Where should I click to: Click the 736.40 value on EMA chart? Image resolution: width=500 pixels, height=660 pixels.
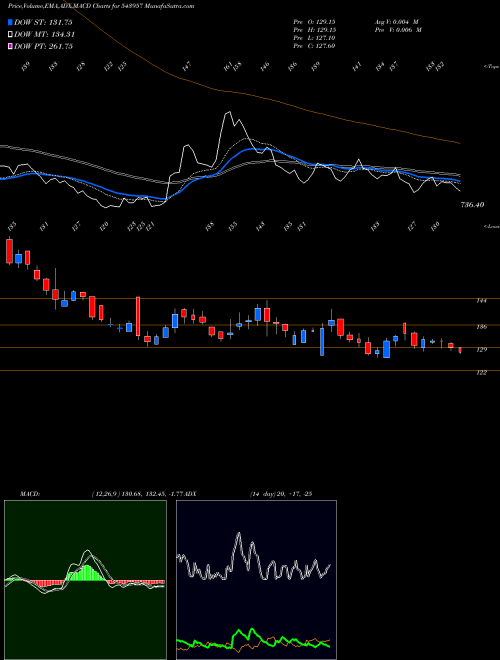point(473,205)
